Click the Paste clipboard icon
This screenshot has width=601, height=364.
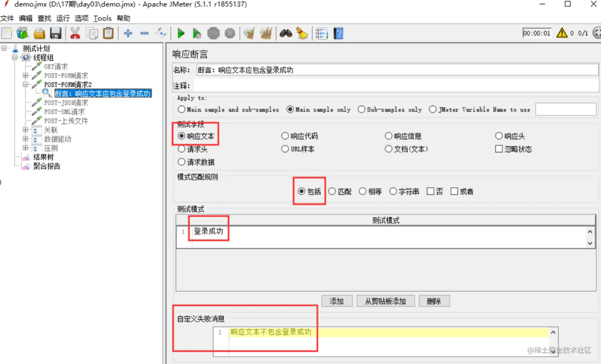pyautogui.click(x=108, y=33)
